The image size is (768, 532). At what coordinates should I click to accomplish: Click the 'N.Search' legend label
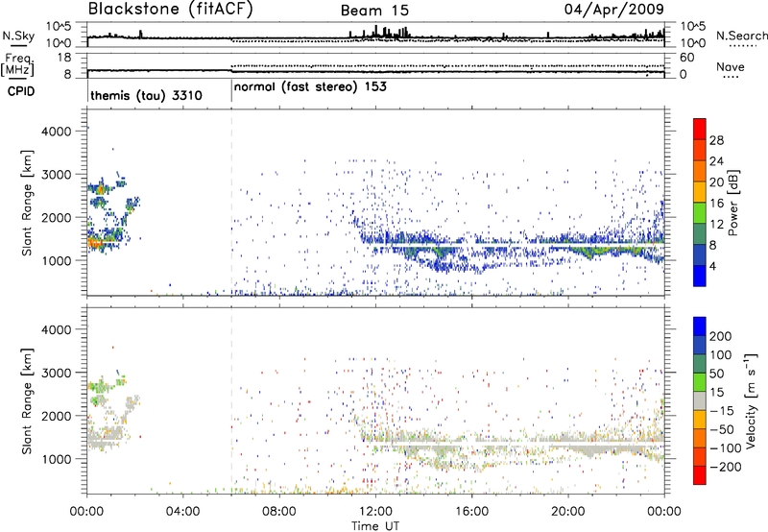pyautogui.click(x=741, y=36)
